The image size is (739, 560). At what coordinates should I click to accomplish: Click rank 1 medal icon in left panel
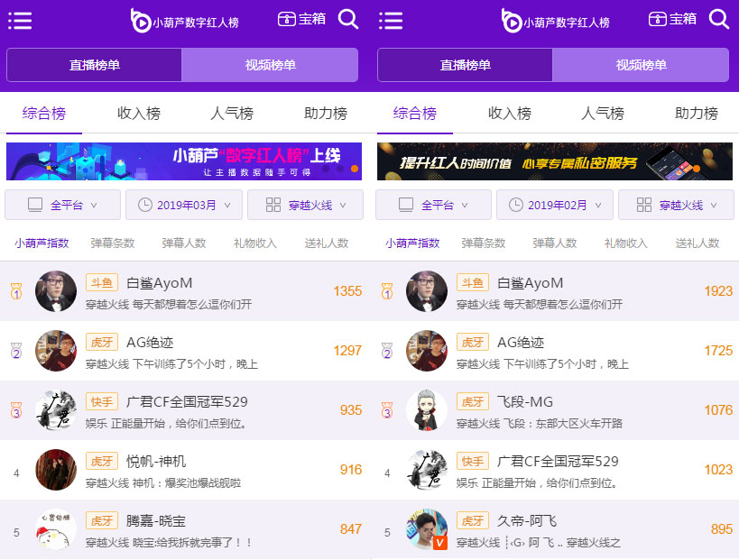(16, 291)
